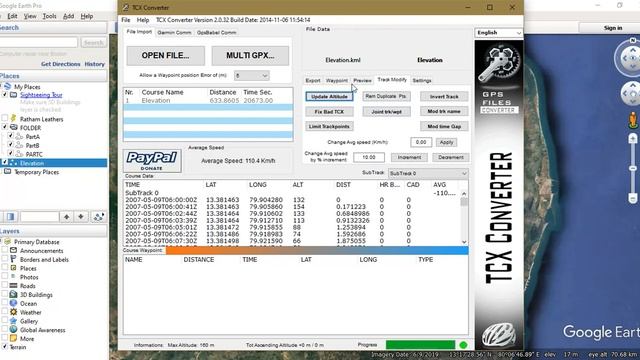Toggle the Ratham Leathers checkbox
This screenshot has width=640, height=360.
(x=5, y=119)
